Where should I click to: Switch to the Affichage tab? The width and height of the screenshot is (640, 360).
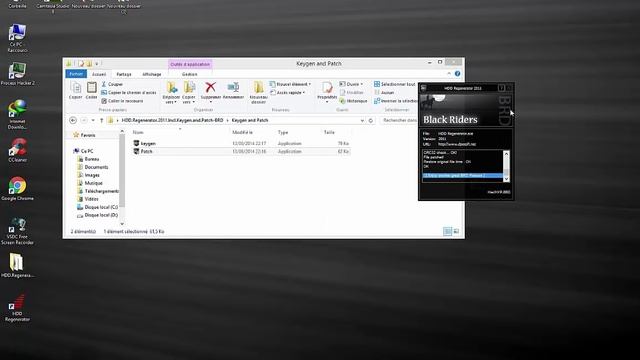point(152,74)
